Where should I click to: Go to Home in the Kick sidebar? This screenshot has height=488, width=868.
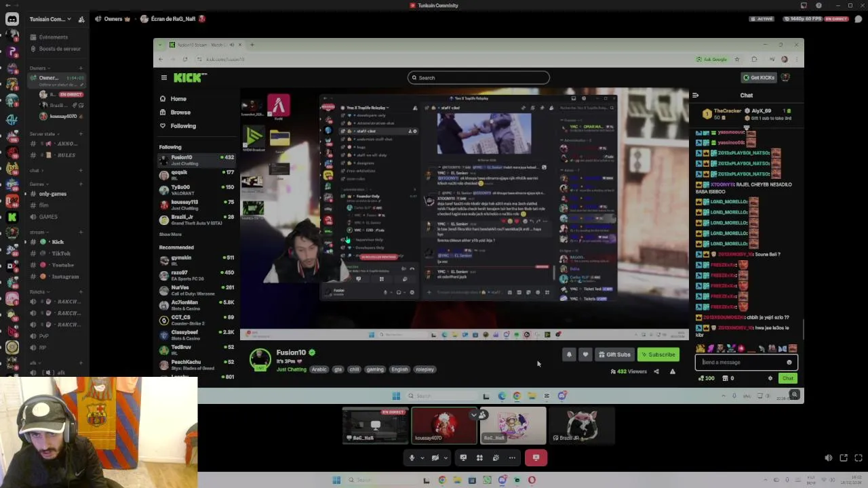pyautogui.click(x=178, y=99)
